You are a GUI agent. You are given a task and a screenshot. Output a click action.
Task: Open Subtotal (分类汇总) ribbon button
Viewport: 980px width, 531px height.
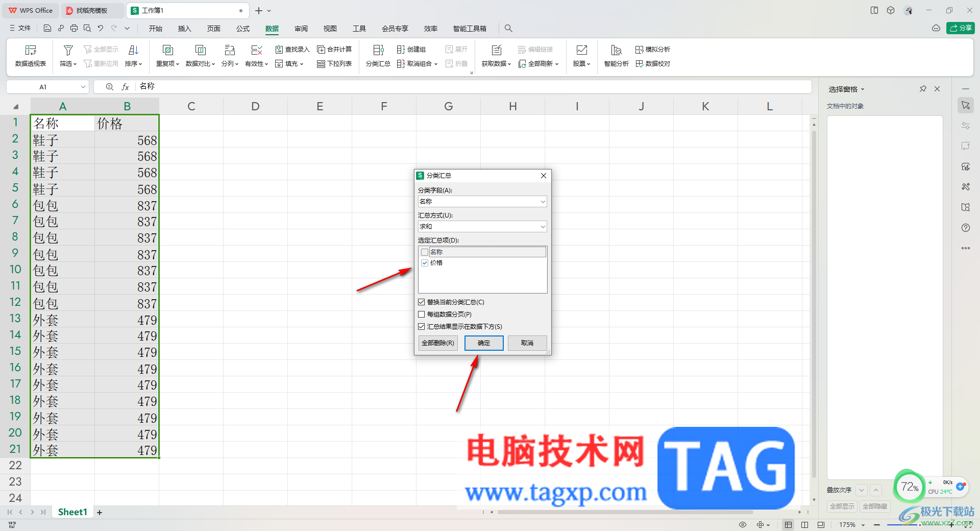pos(378,56)
